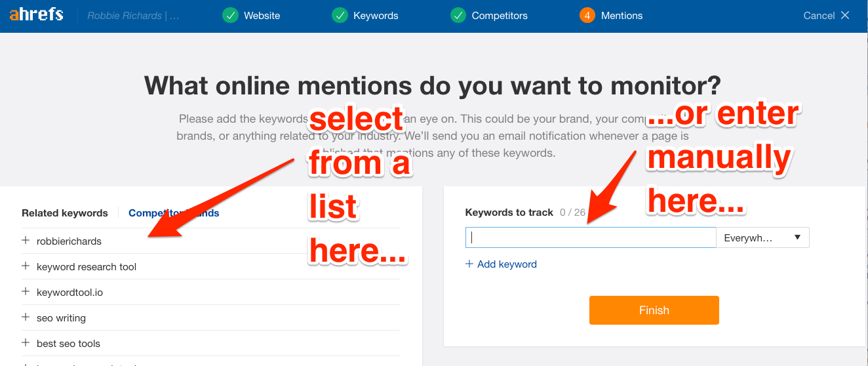Click plus icon next to keywordtool.io
This screenshot has width=868, height=366.
pos(26,292)
